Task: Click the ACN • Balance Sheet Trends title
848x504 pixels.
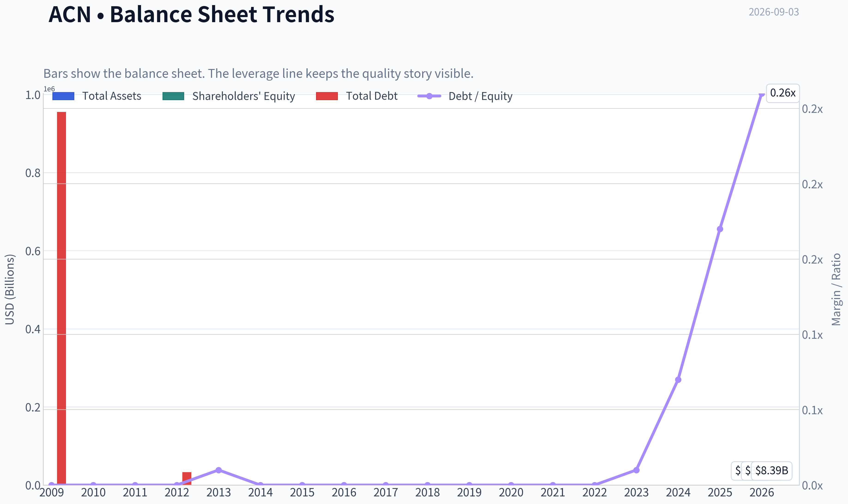Action: coord(192,14)
